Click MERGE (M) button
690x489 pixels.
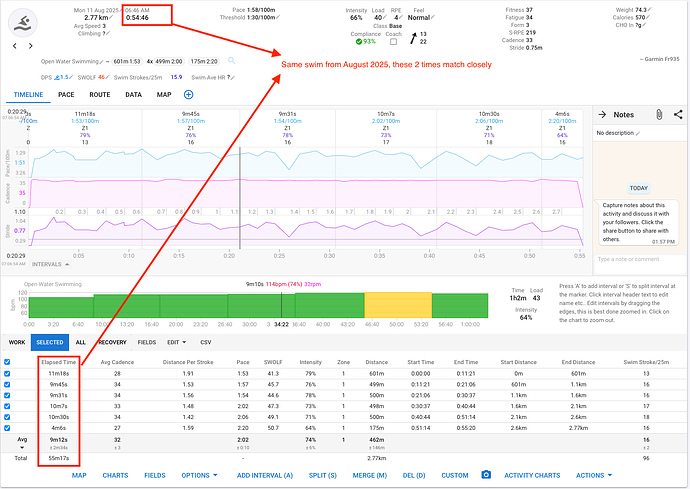pos(370,475)
